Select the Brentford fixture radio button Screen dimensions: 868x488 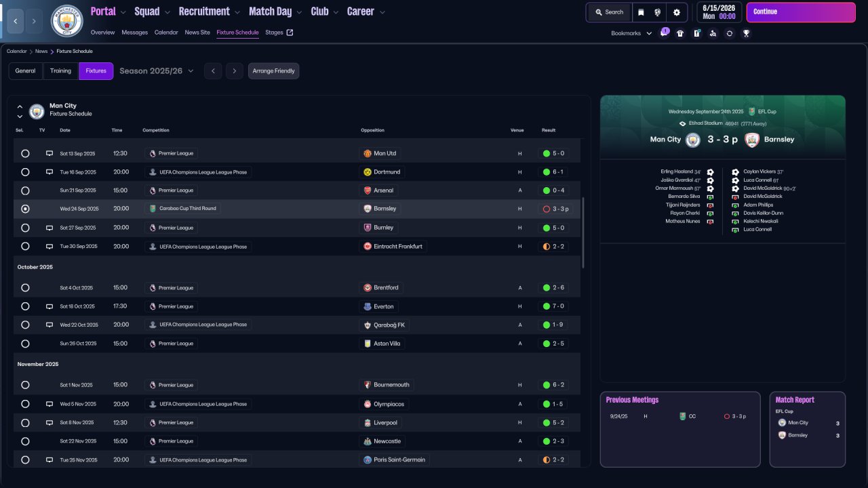(25, 288)
